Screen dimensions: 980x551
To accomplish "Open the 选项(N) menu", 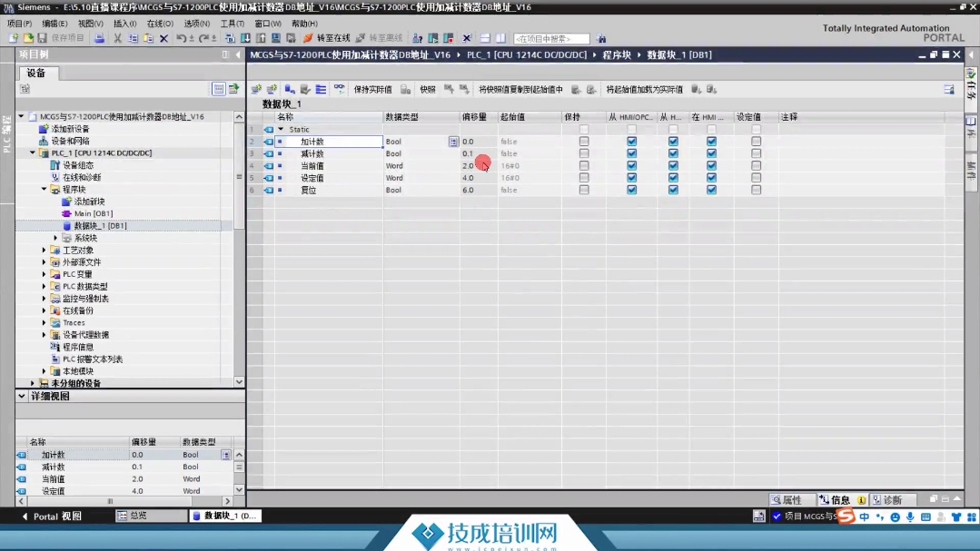I will tap(197, 24).
